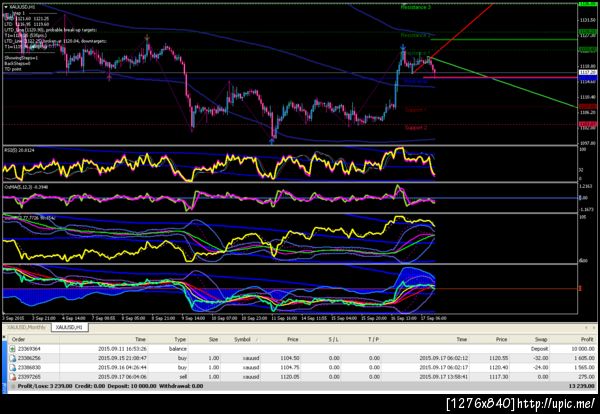This screenshot has width=600, height=414.
Task: Click the deposit amount 10 000.00
Action: click(x=582, y=349)
